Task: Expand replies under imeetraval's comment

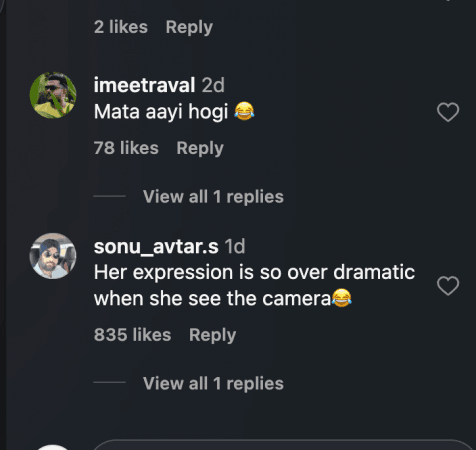Action: (x=213, y=196)
